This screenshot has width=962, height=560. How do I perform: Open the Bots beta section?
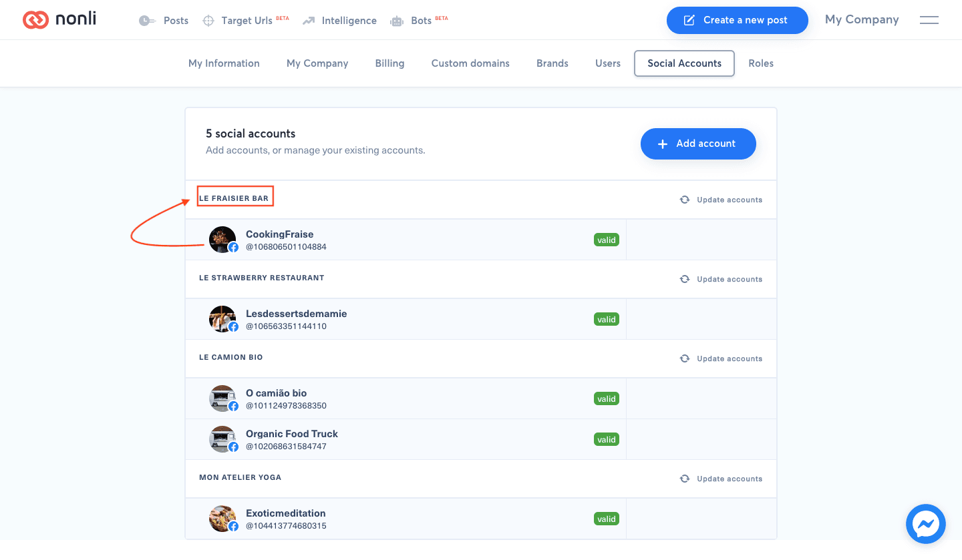coord(419,21)
